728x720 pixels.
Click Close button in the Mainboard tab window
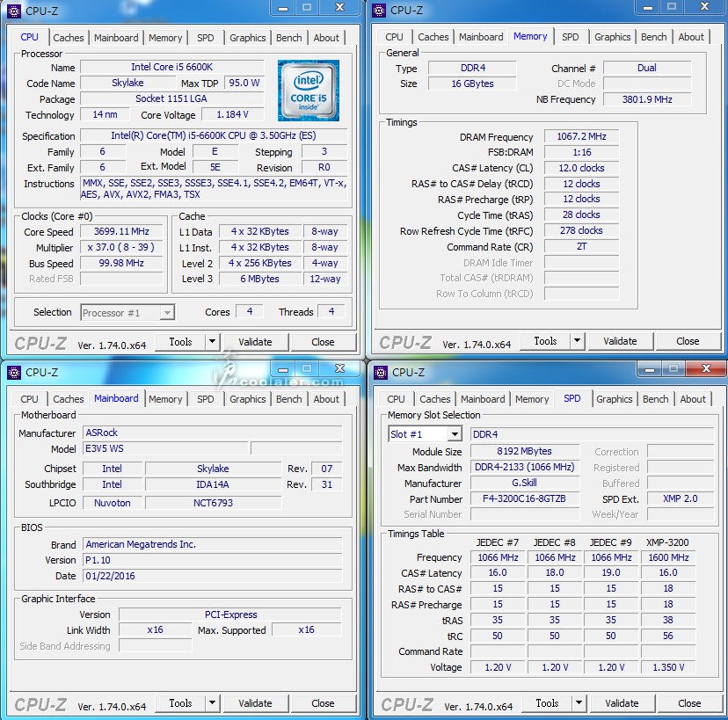[x=323, y=703]
